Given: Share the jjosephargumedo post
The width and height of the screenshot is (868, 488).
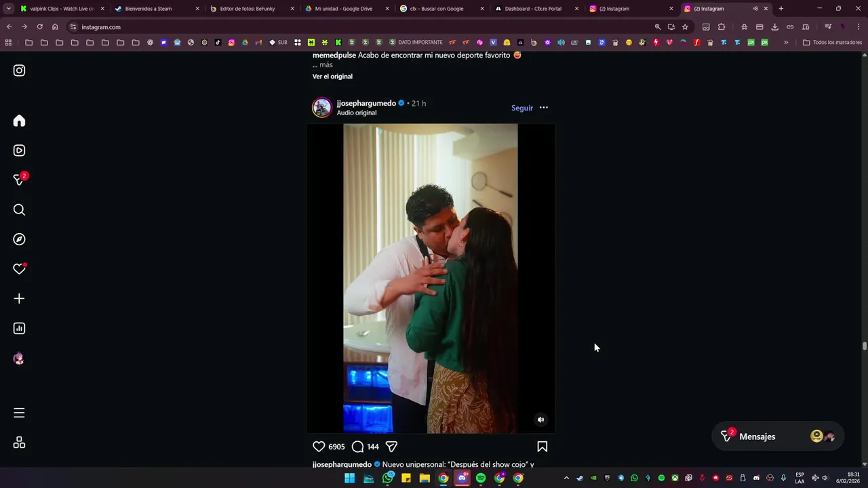Looking at the screenshot, I should (391, 447).
